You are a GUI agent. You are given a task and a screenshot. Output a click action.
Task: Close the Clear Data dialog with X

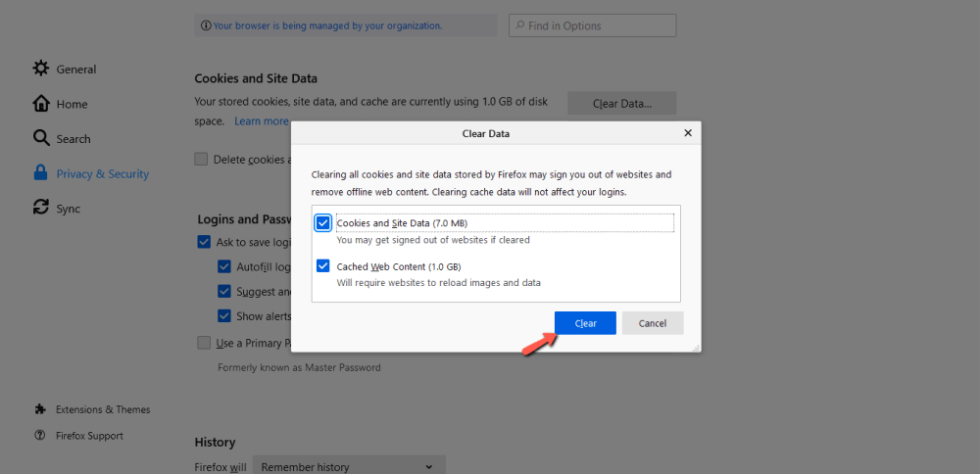688,133
